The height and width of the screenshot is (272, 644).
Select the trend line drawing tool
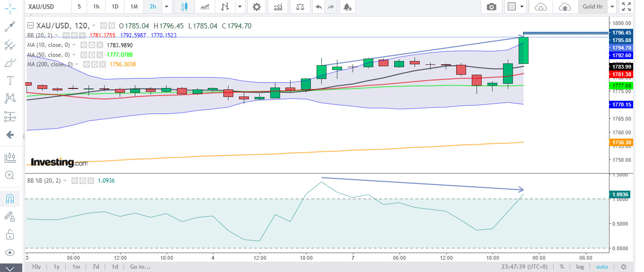(9, 26)
